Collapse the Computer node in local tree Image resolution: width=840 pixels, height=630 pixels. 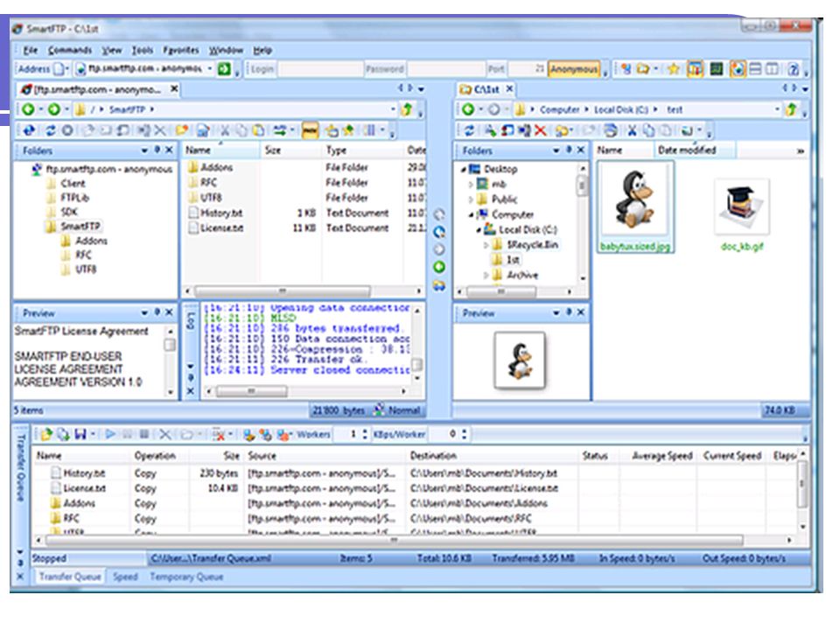472,215
